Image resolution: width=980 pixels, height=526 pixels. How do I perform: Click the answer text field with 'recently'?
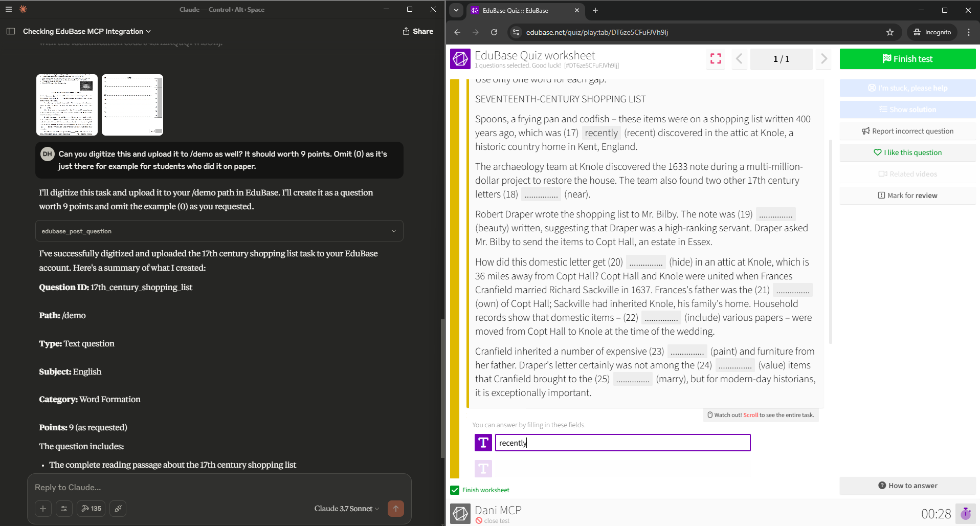click(622, 443)
